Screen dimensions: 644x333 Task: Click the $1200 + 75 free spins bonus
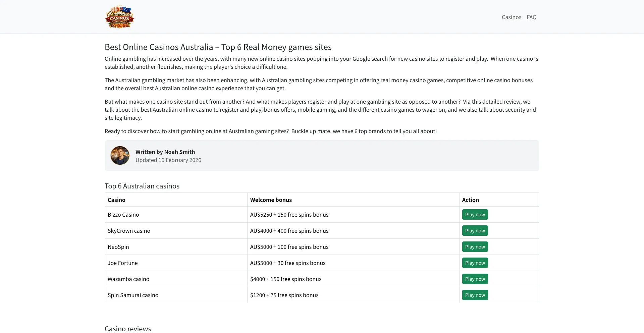[x=284, y=295]
